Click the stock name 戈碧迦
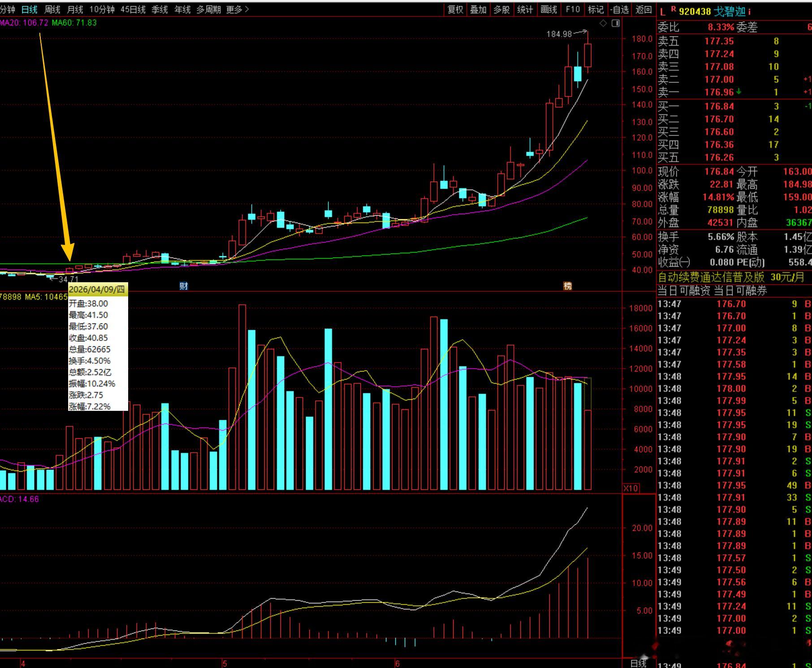812x668 pixels. pyautogui.click(x=729, y=11)
